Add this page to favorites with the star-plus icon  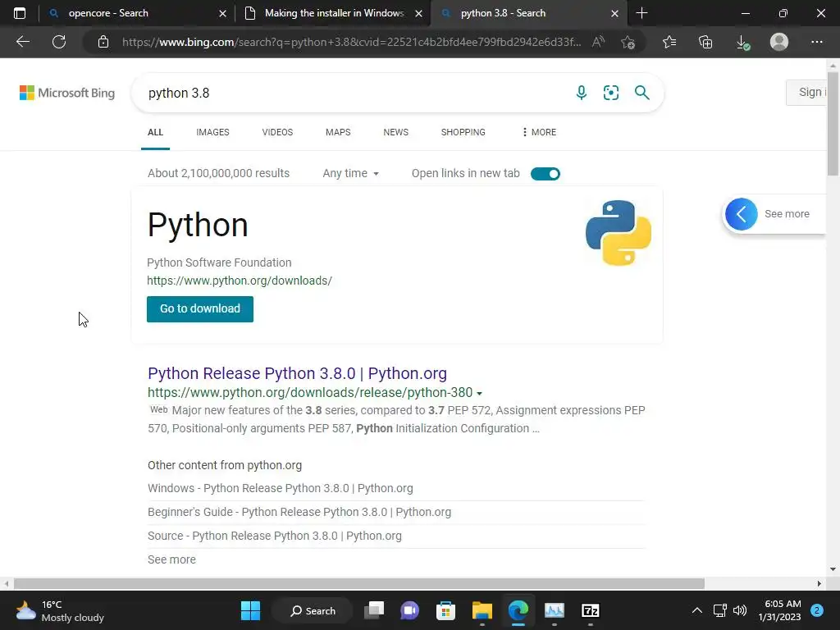coord(628,42)
